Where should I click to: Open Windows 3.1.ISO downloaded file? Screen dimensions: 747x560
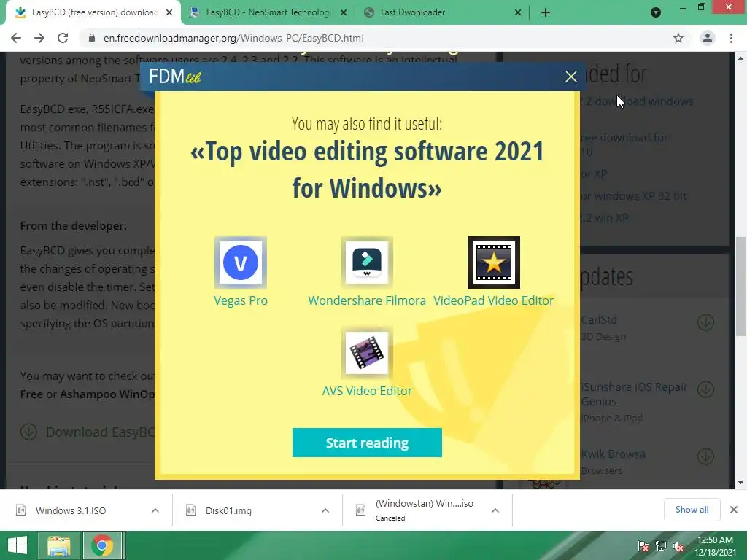[71, 510]
